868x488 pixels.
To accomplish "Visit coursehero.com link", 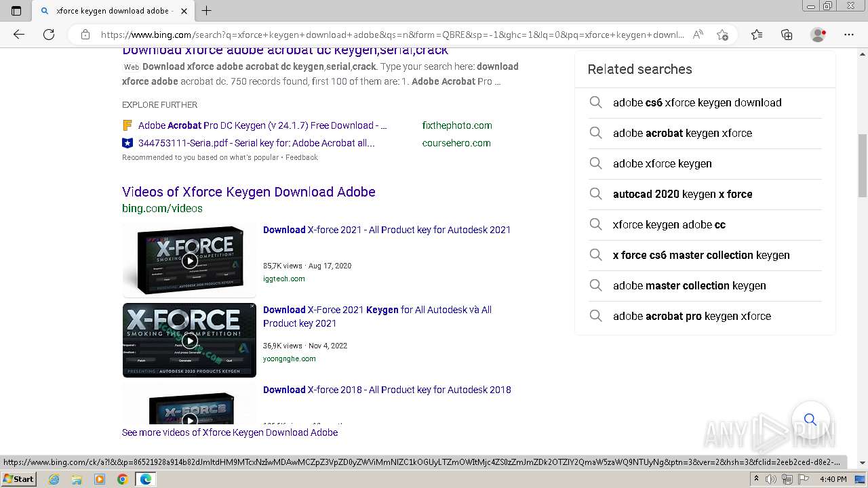I will [x=456, y=143].
